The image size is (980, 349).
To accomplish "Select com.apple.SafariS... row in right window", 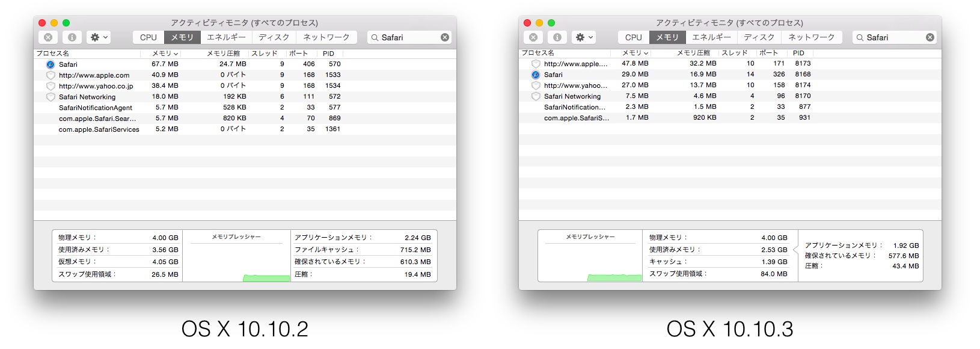I will pos(730,118).
